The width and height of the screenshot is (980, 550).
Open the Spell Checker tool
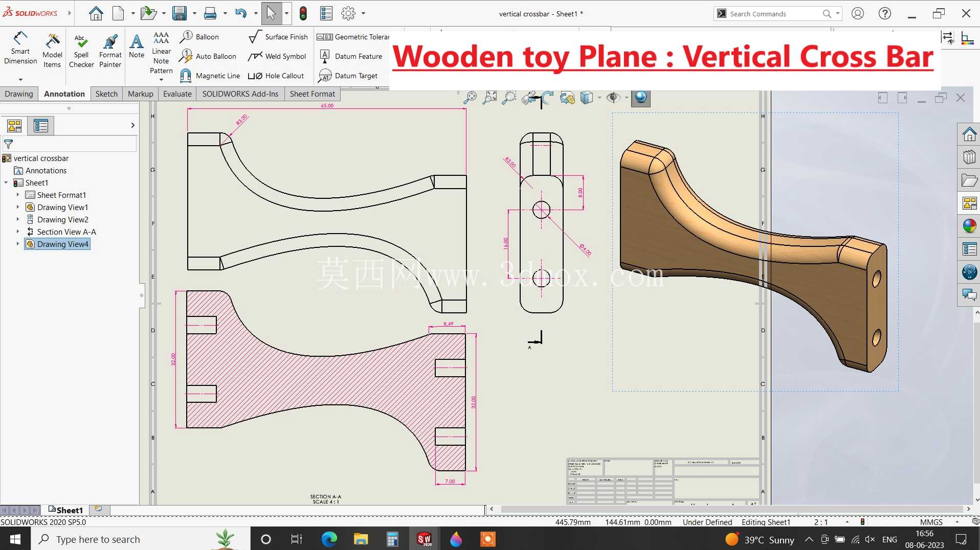pos(81,51)
